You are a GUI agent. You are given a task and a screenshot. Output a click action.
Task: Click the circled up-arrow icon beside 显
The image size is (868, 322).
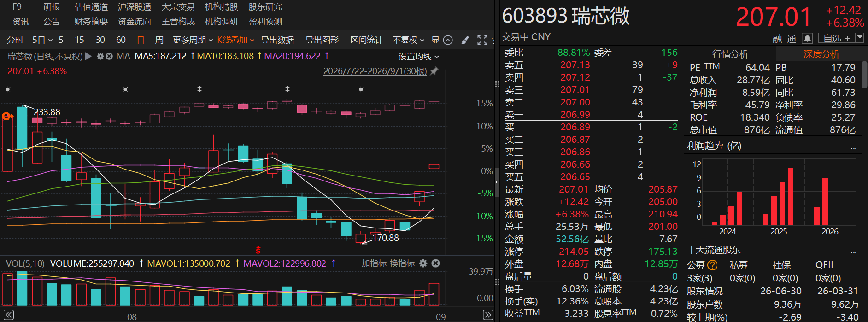pos(448,40)
